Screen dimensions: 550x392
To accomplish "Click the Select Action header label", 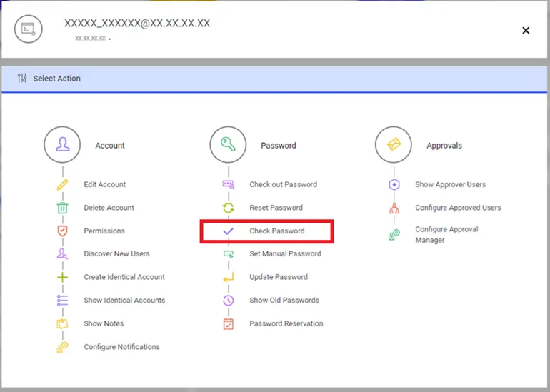I will 56,79.
